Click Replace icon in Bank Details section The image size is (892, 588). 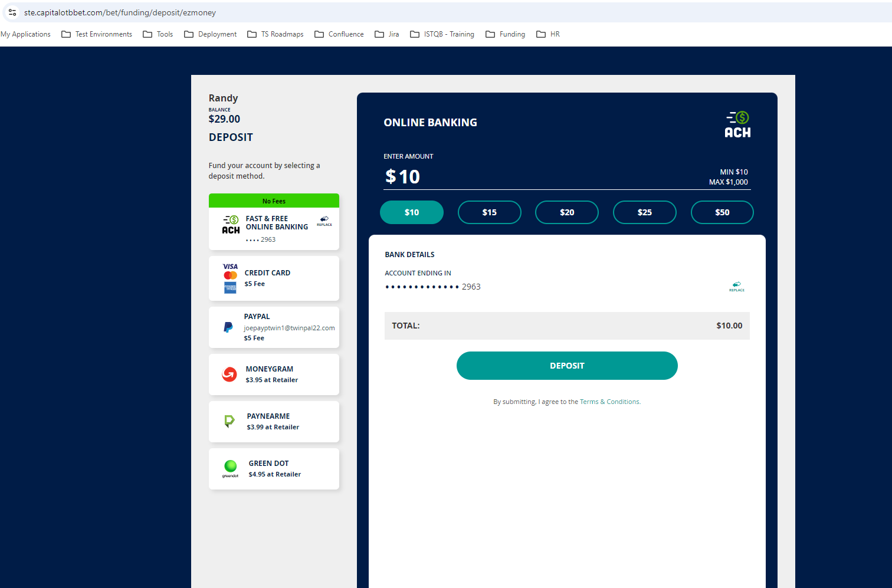[737, 287]
